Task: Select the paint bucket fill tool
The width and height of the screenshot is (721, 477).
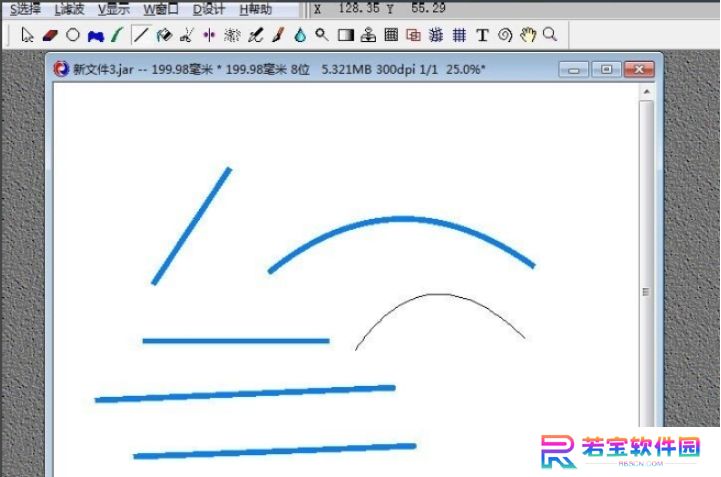Action: [x=164, y=35]
